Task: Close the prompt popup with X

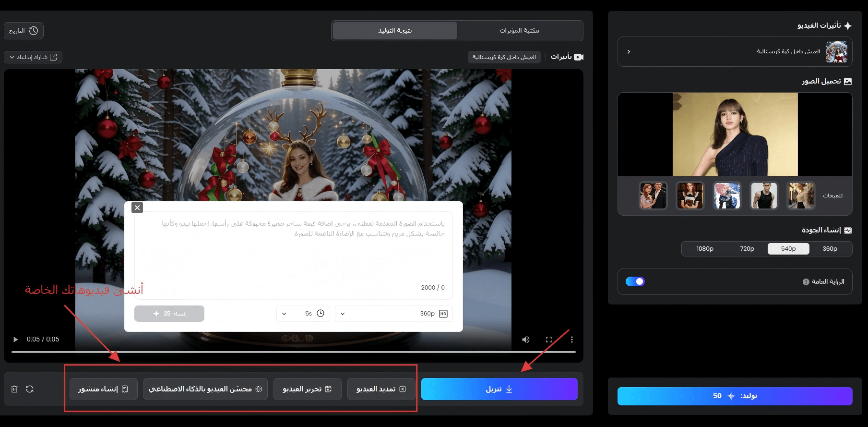Action: [137, 207]
